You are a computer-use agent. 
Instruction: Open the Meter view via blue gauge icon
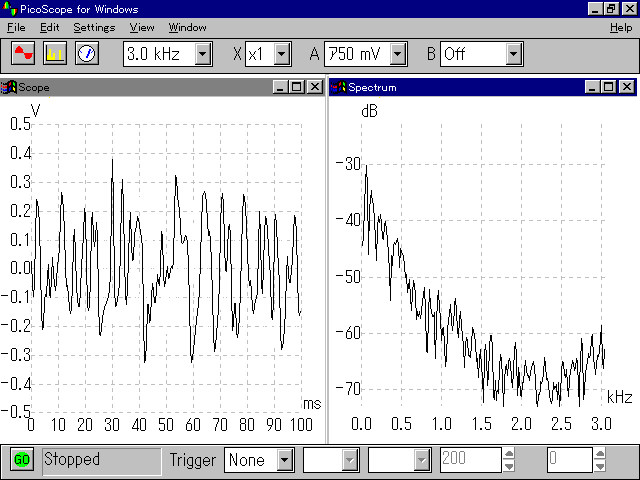pyautogui.click(x=87, y=53)
